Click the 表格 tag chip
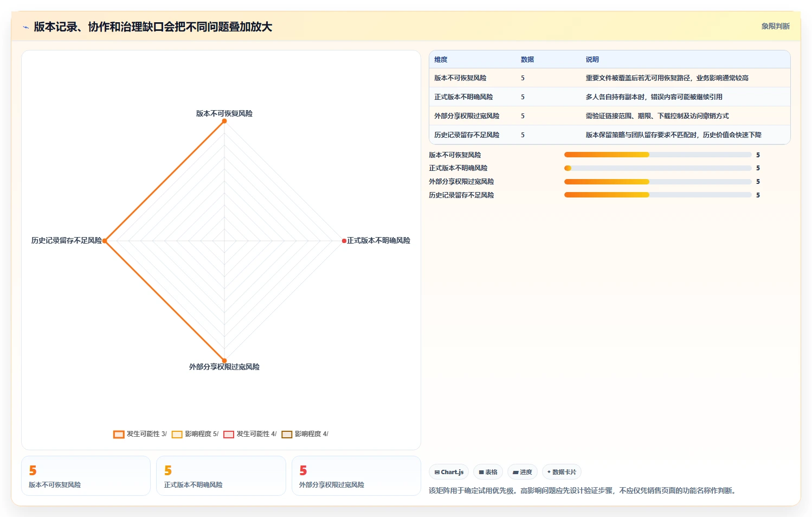This screenshot has height=517, width=812. tap(488, 472)
